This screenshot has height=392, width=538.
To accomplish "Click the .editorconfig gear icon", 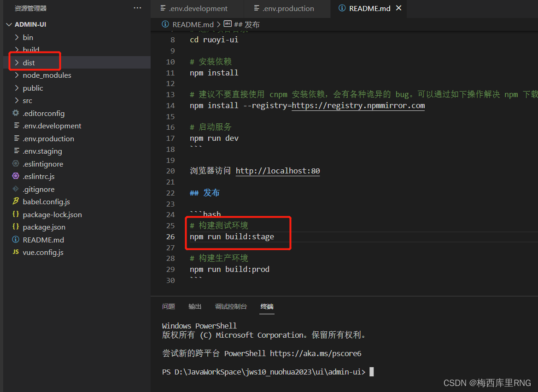I will (x=16, y=113).
